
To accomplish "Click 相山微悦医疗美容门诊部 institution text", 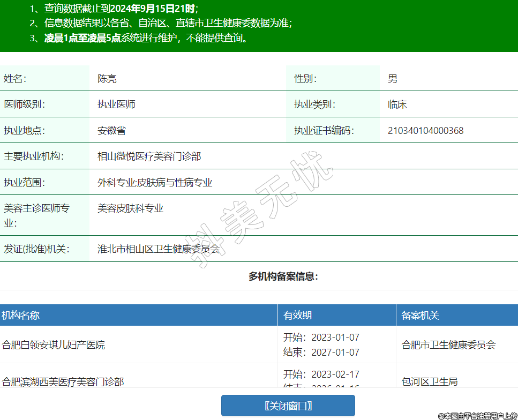I will (149, 156).
